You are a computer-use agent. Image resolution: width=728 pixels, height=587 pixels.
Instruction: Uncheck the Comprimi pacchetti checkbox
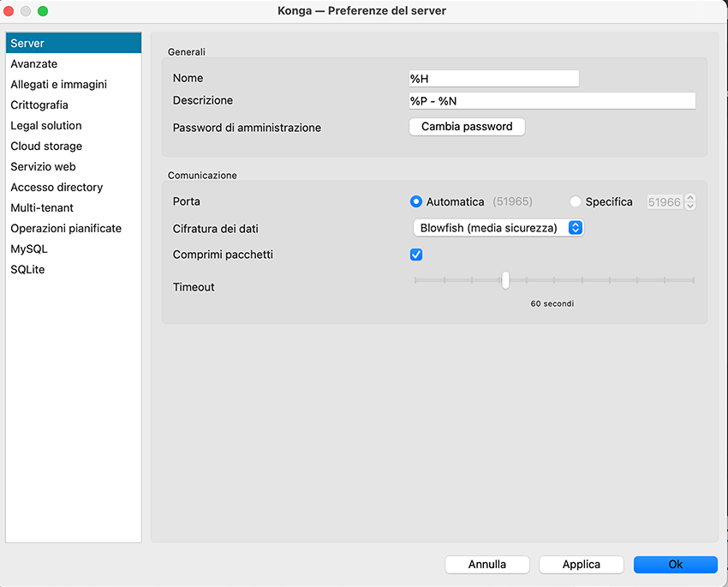click(416, 255)
